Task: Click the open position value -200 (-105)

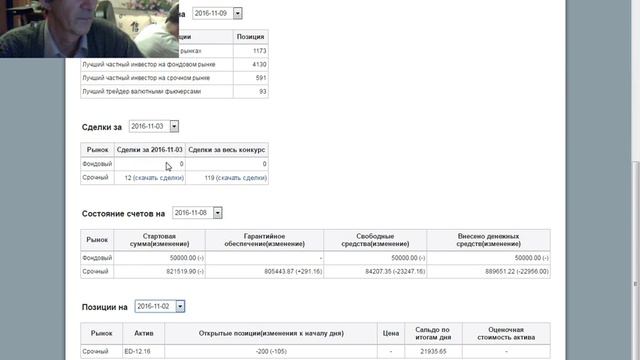Action: [271, 351]
